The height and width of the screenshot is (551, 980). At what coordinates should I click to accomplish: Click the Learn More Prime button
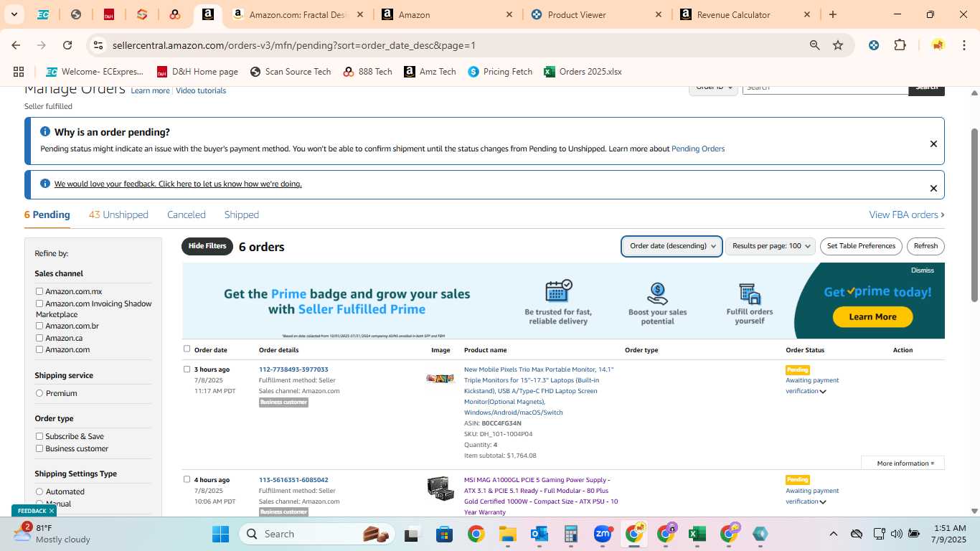click(x=872, y=317)
